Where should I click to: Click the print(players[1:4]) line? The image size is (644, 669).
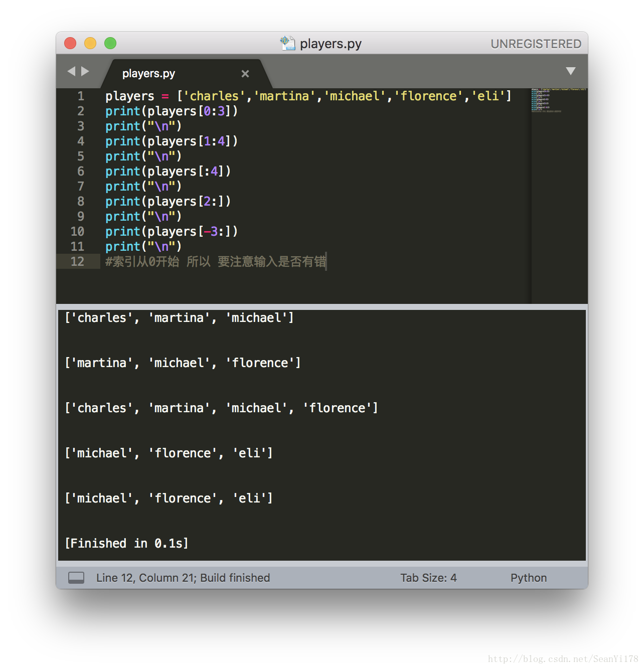click(x=172, y=141)
